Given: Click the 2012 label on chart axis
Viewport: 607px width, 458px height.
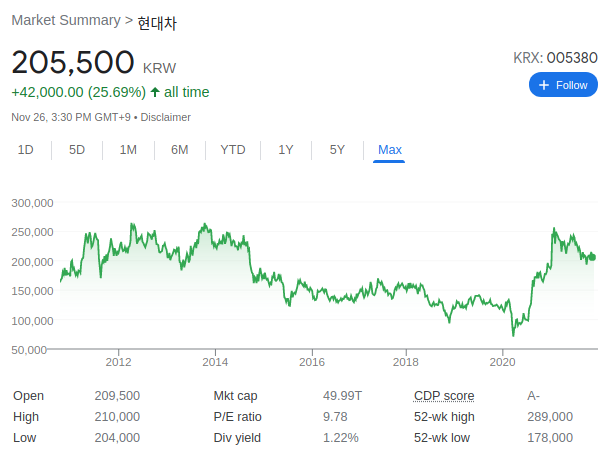Looking at the screenshot, I should (x=118, y=362).
